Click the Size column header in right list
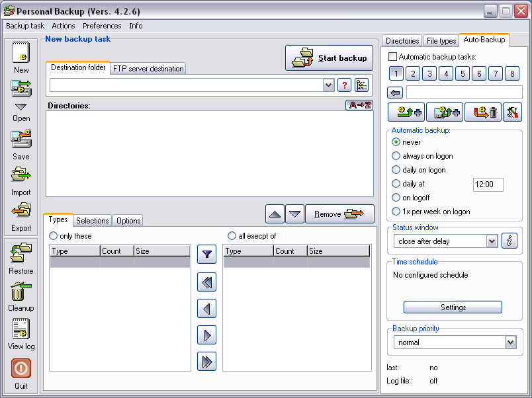This screenshot has width=532, height=398. pos(338,251)
